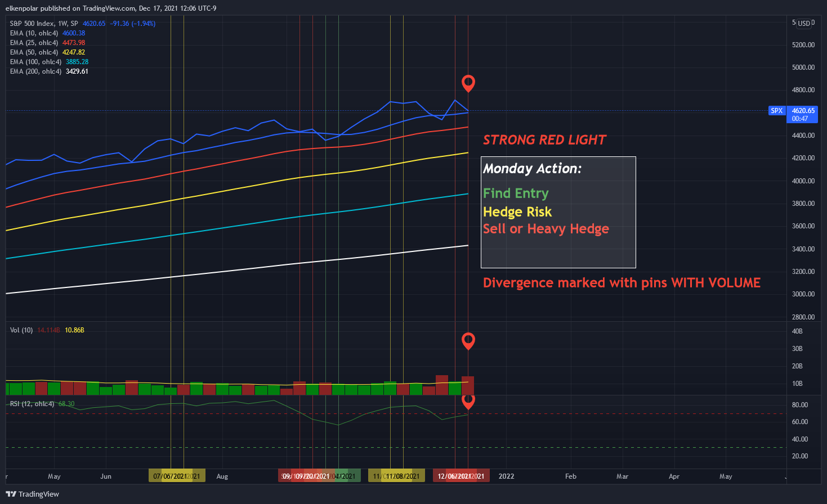The image size is (827, 504).
Task: Click the Monday Action: heading
Action: 532,169
